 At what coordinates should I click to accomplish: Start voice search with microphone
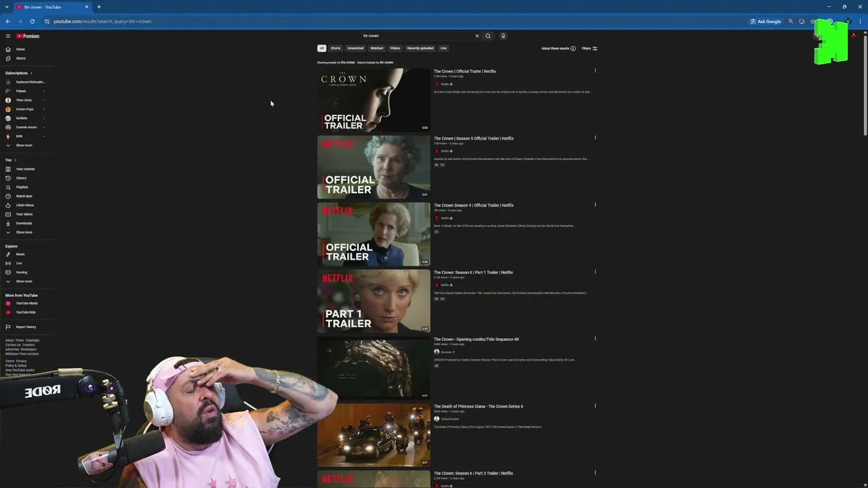pos(503,36)
